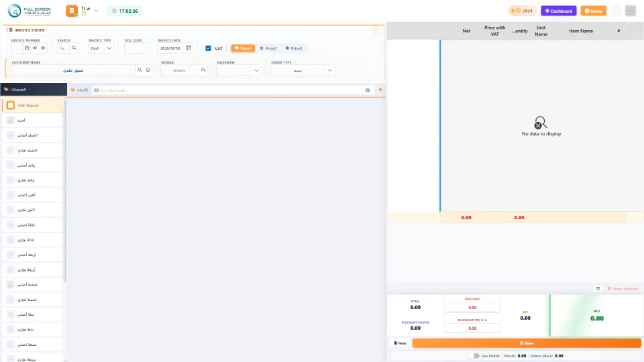
Task: Select the ستة تجاري group
Action: click(x=32, y=329)
